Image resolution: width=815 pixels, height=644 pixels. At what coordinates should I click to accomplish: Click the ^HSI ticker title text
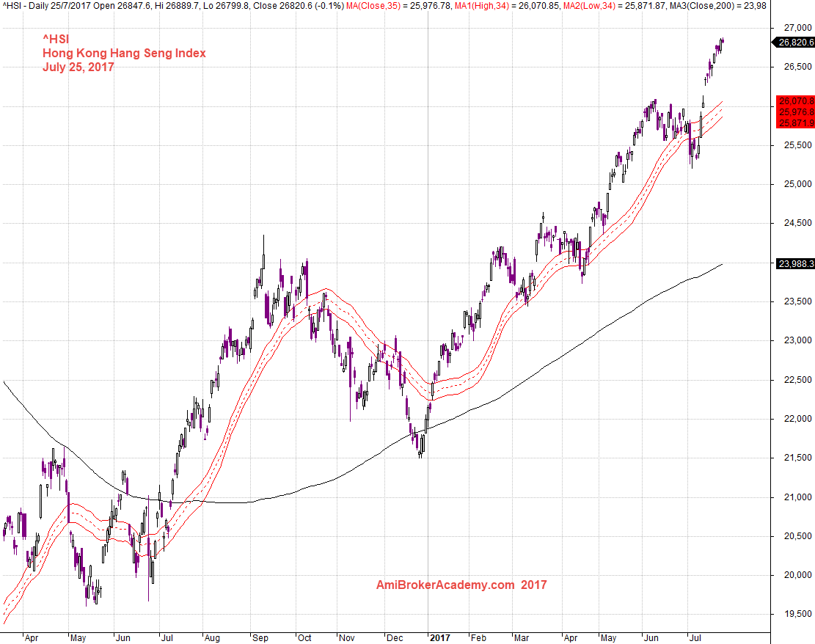56,39
